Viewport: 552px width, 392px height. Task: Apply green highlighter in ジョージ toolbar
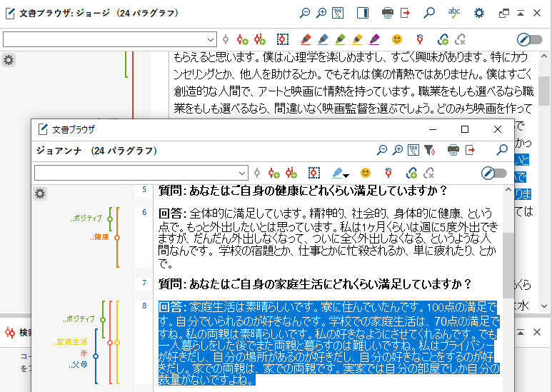pyautogui.click(x=340, y=39)
